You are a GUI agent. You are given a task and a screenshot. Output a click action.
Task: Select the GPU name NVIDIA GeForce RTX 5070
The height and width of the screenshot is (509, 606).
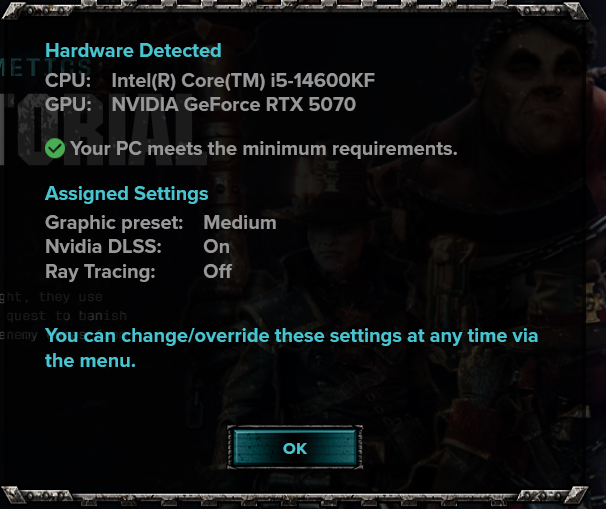coord(233,104)
